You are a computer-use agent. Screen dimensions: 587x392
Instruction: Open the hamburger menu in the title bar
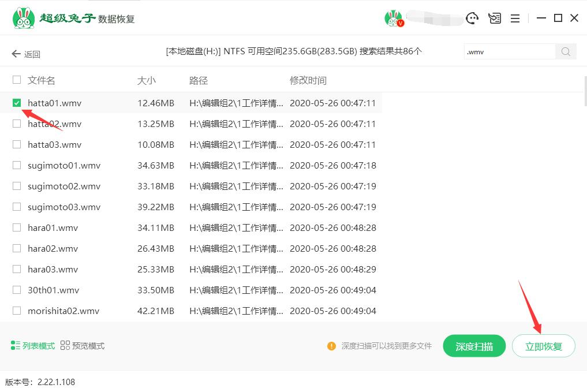click(x=515, y=18)
